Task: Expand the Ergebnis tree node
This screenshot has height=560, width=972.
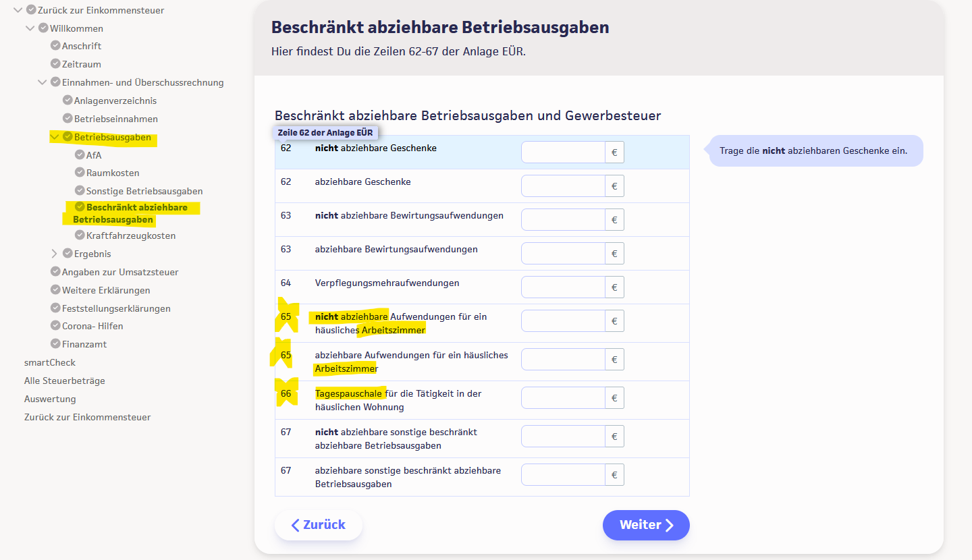Action: [55, 254]
